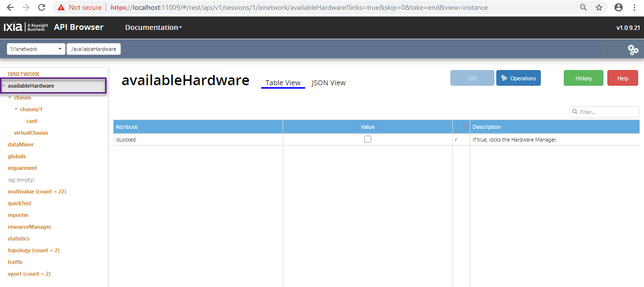
Task: Click the Not secure warning icon
Action: (x=61, y=7)
